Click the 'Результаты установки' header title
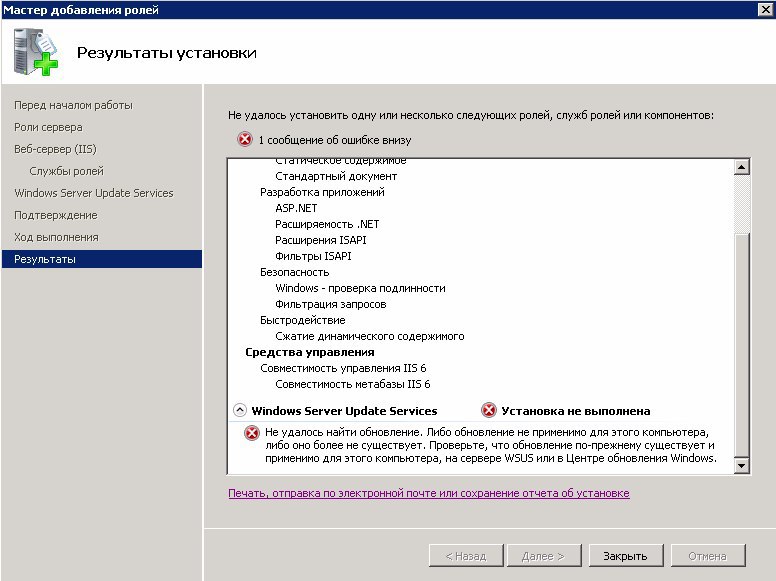Screen dimensions: 776x581 (x=167, y=53)
